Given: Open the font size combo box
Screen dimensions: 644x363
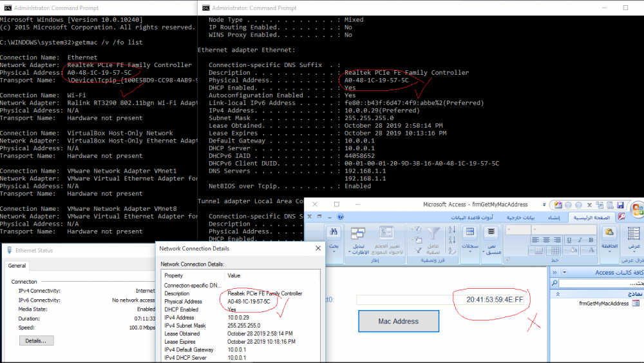Looking at the screenshot, I should pos(518,230).
